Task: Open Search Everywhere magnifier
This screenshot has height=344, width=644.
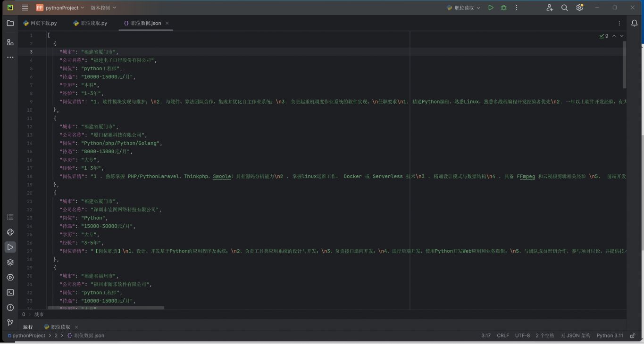Action: (x=564, y=8)
